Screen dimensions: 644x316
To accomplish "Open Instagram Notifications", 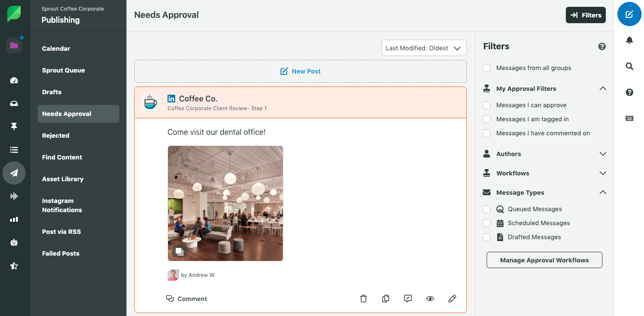I will [x=78, y=205].
